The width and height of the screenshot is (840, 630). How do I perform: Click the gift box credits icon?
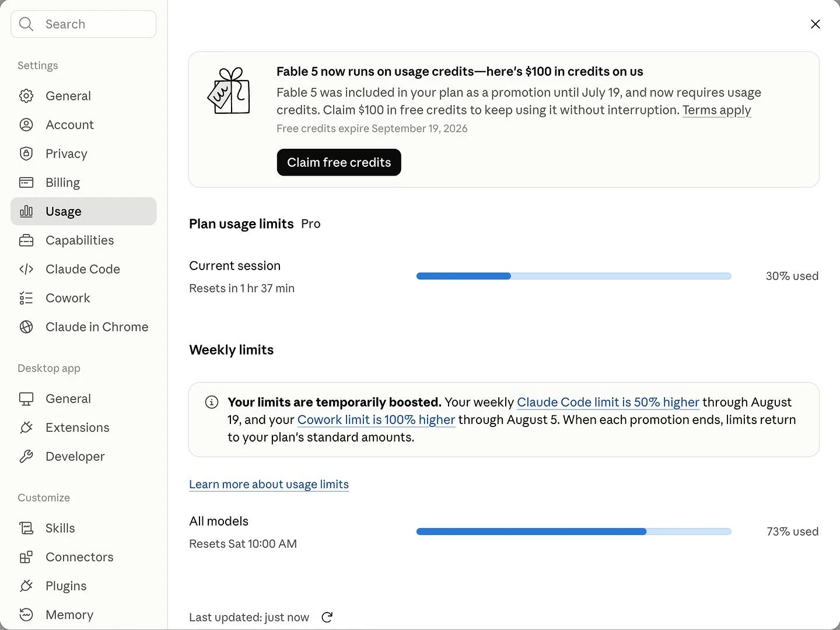pos(229,90)
